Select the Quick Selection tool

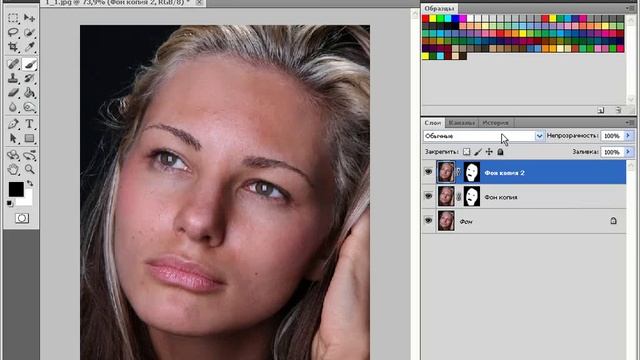(29, 32)
